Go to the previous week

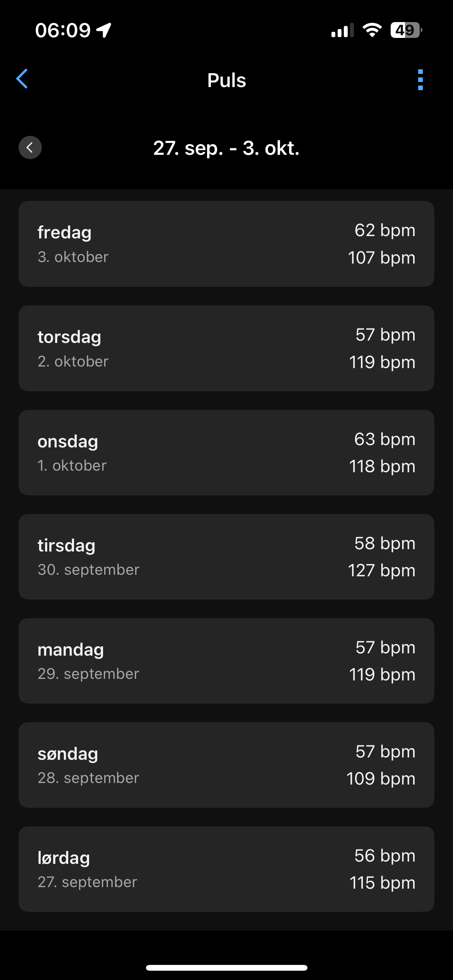(30, 147)
